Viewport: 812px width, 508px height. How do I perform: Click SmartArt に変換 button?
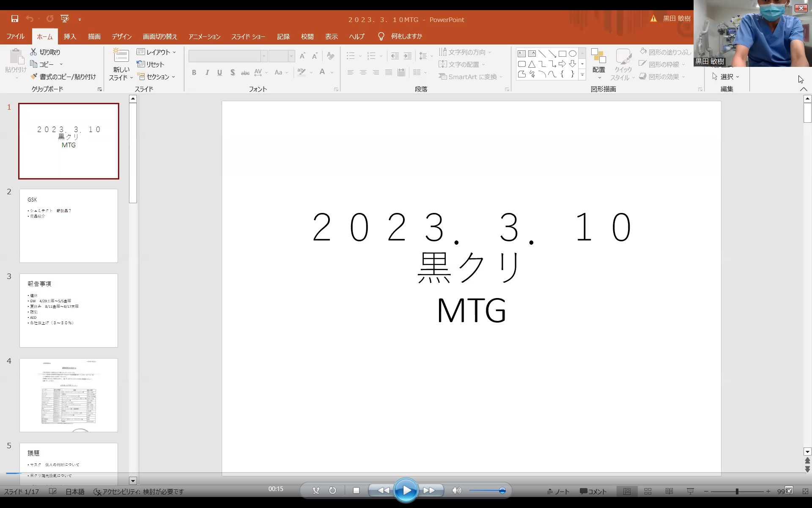[471, 77]
